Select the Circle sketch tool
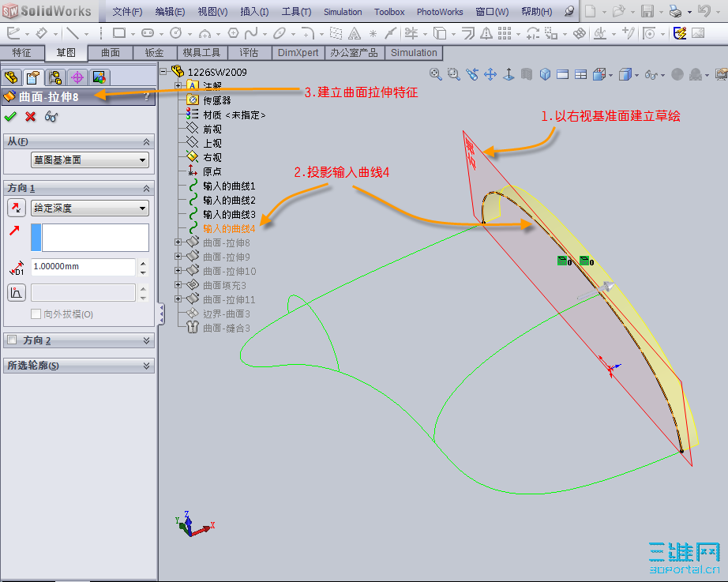 [x=176, y=33]
